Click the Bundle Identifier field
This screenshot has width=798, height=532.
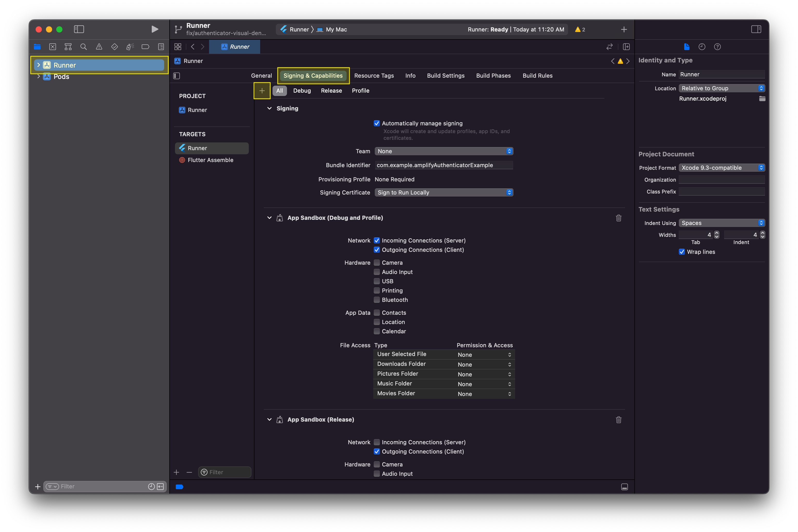[444, 165]
